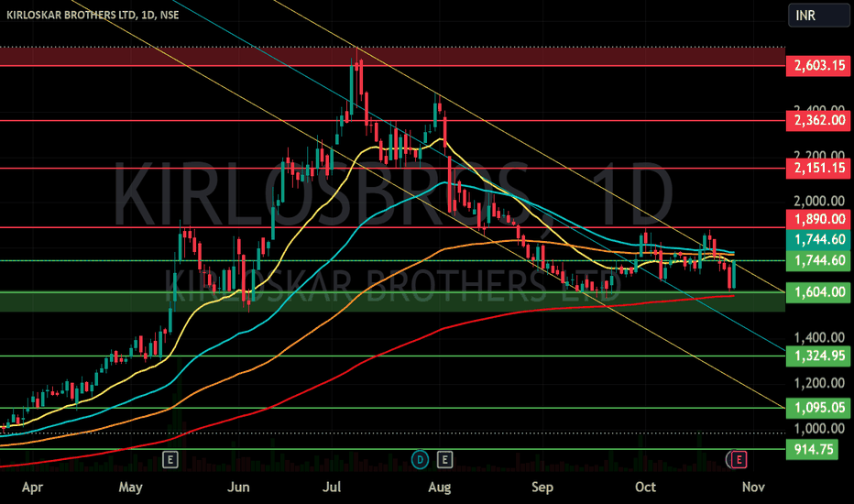Viewport: 854px width, 504px height.
Task: Click the Nov label on time axis
Action: (753, 488)
